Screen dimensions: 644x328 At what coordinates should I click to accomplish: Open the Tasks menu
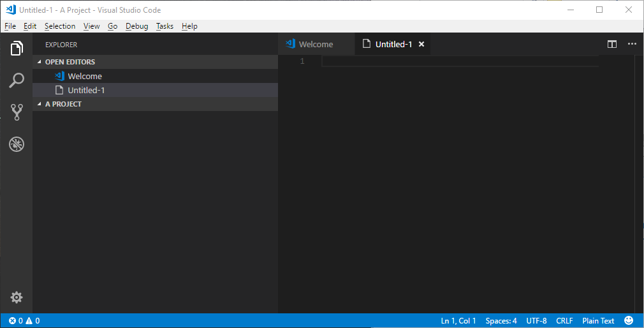pyautogui.click(x=165, y=26)
